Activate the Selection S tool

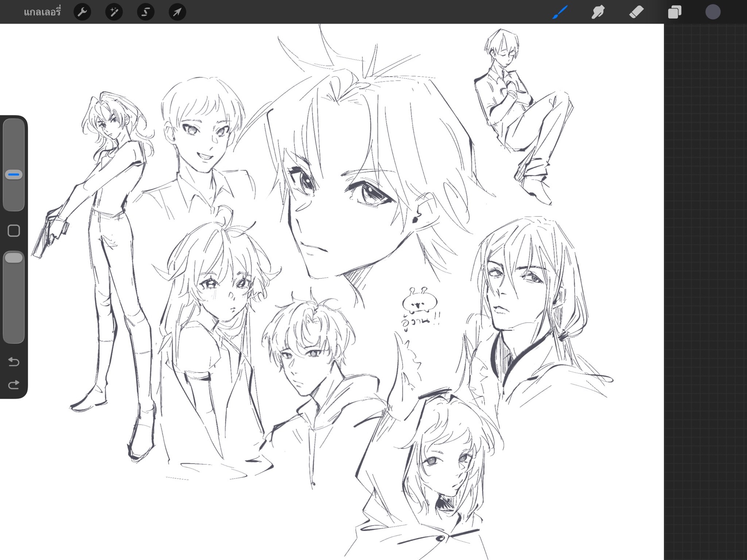coord(146,12)
